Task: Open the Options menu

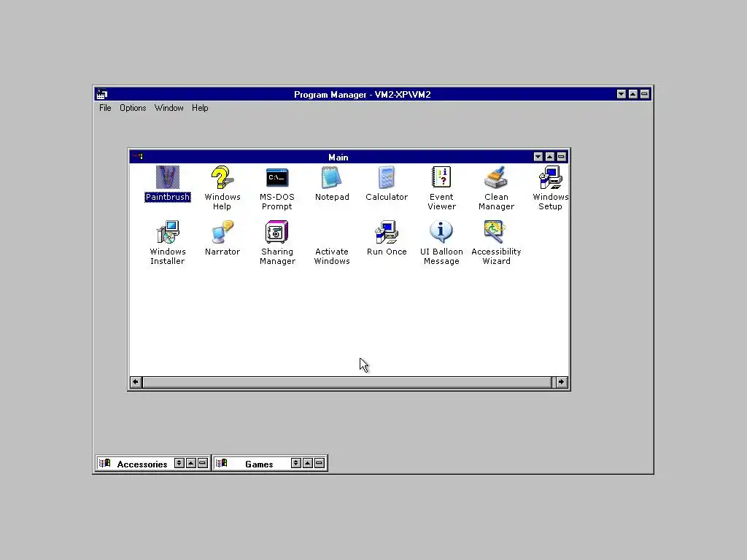Action: (133, 108)
